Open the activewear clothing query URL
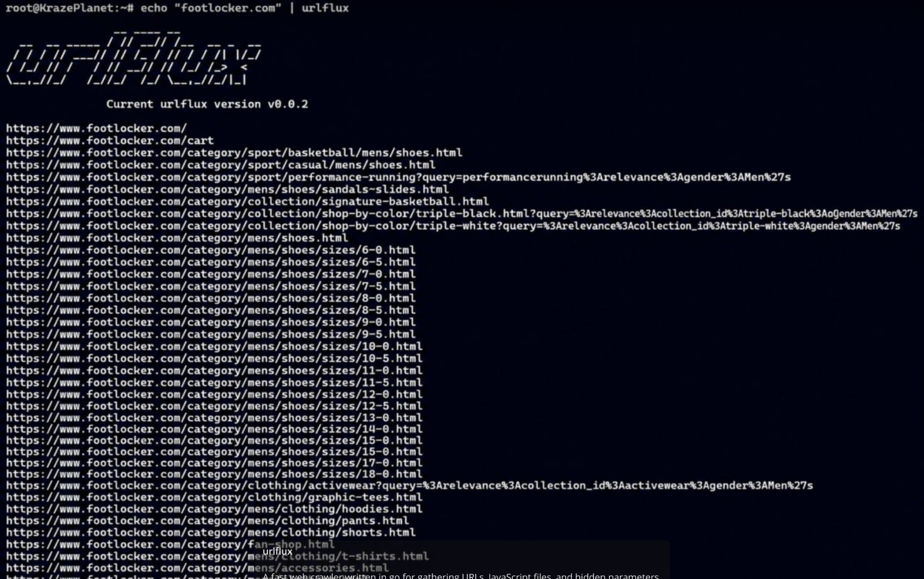 tap(410, 485)
